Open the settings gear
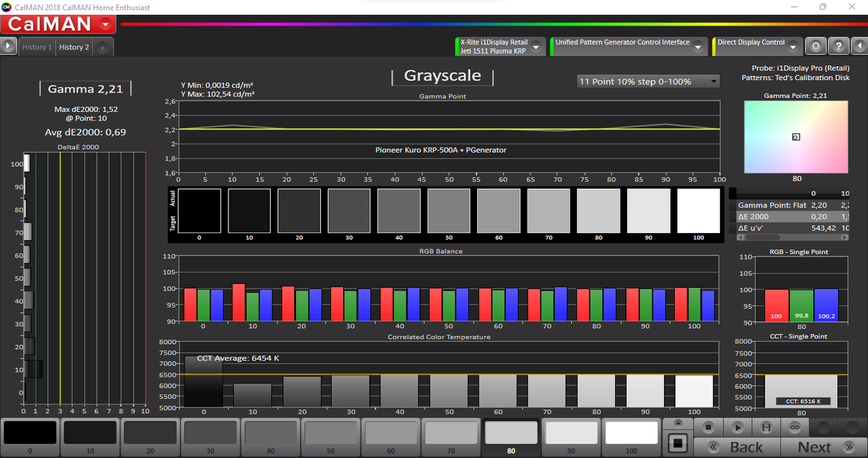 [816, 46]
